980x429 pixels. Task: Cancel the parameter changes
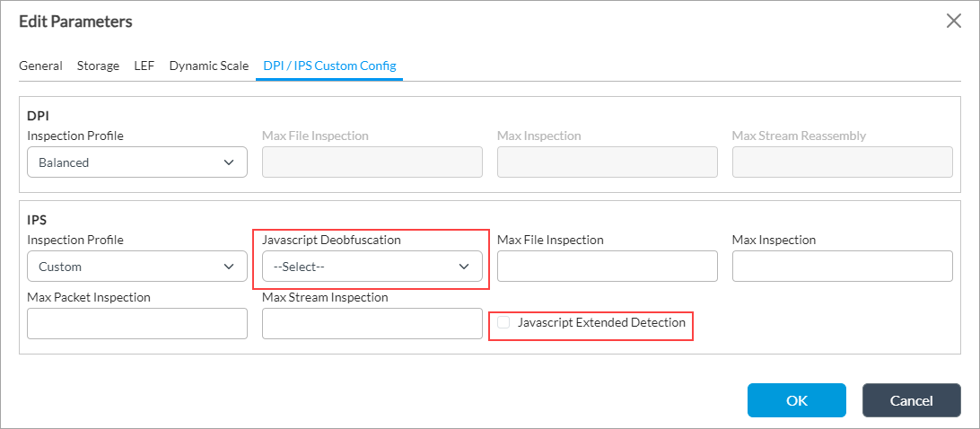pos(911,400)
